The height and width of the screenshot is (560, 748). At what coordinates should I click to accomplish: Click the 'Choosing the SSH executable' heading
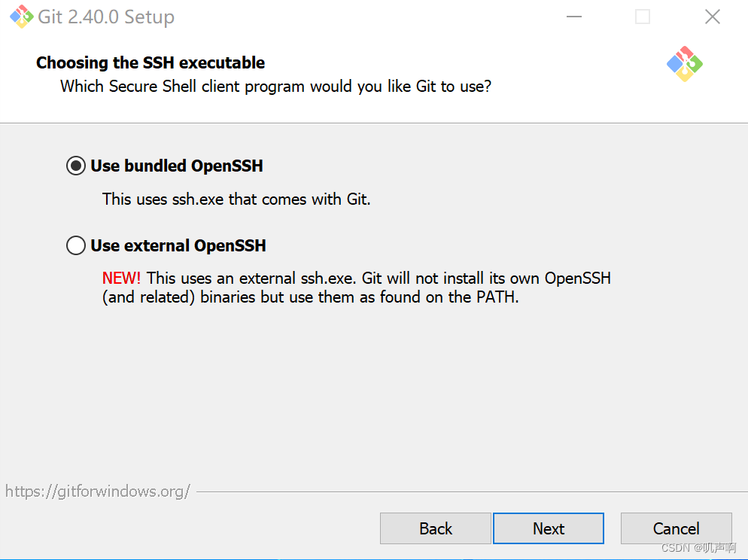click(x=150, y=62)
